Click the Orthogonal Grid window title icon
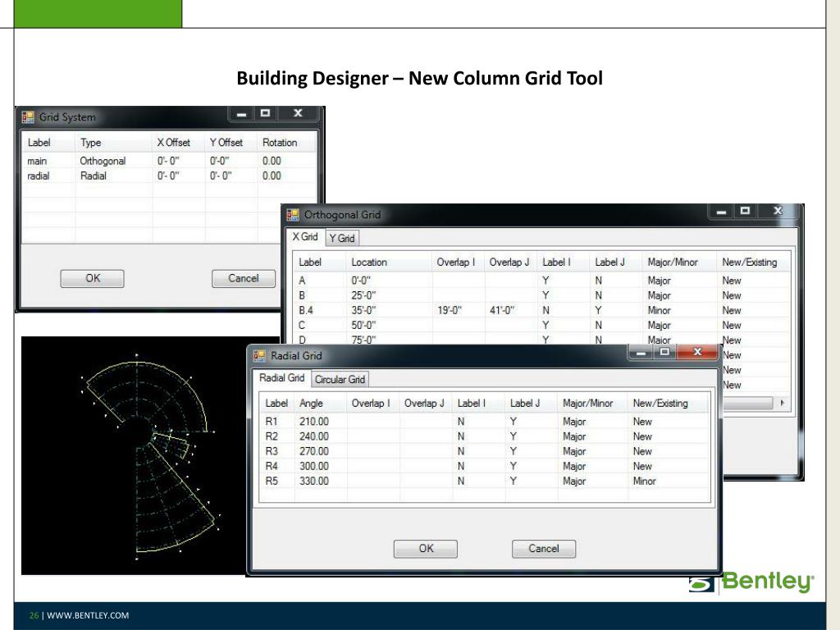840x630 pixels. (x=293, y=215)
